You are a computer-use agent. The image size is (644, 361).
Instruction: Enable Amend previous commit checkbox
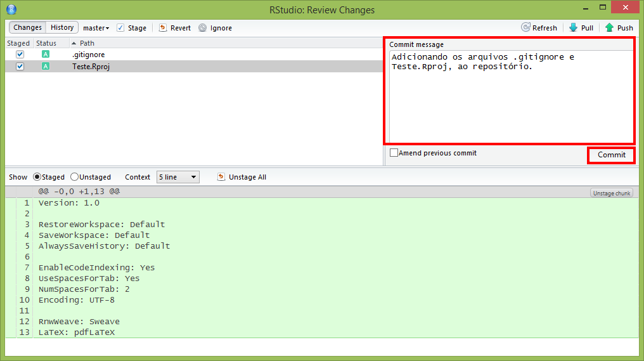tap(394, 152)
